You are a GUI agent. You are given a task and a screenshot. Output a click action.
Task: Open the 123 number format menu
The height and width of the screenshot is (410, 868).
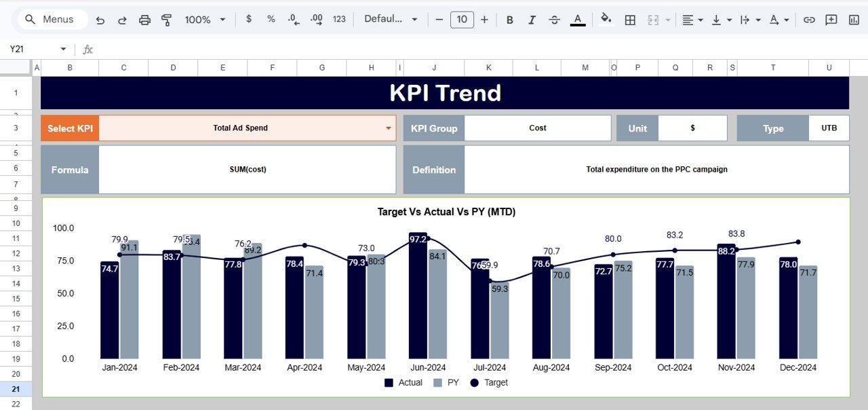[338, 20]
